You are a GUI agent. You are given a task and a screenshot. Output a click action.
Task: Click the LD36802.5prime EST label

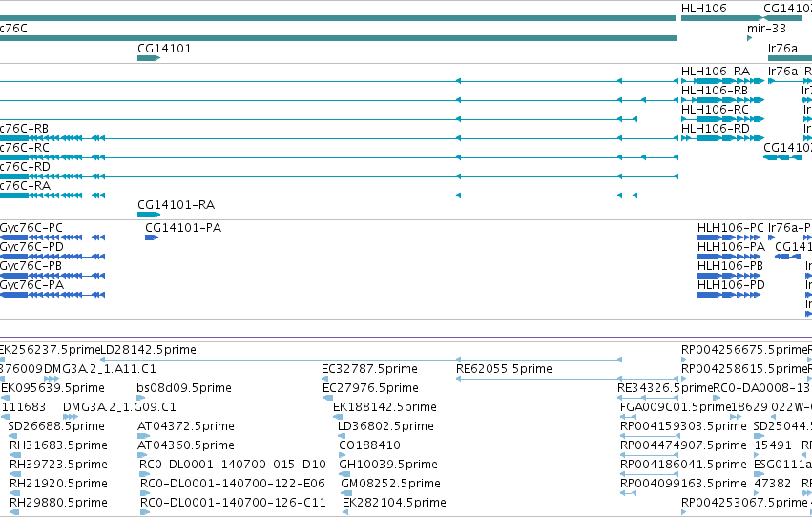[385, 426]
